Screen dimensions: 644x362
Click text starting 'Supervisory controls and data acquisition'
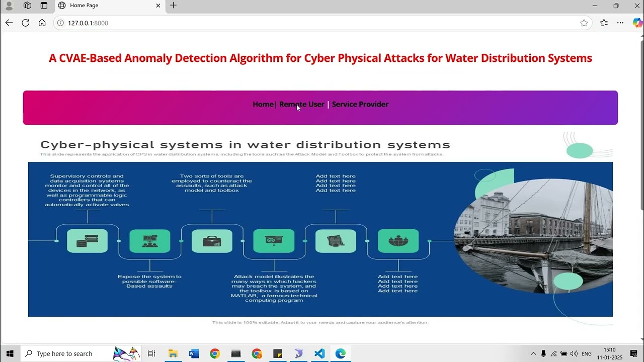pos(87,191)
